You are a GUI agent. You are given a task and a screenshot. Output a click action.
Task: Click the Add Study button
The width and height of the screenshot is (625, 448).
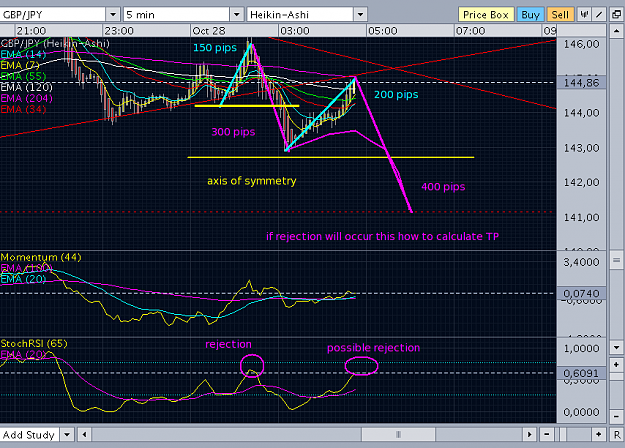coord(29,434)
